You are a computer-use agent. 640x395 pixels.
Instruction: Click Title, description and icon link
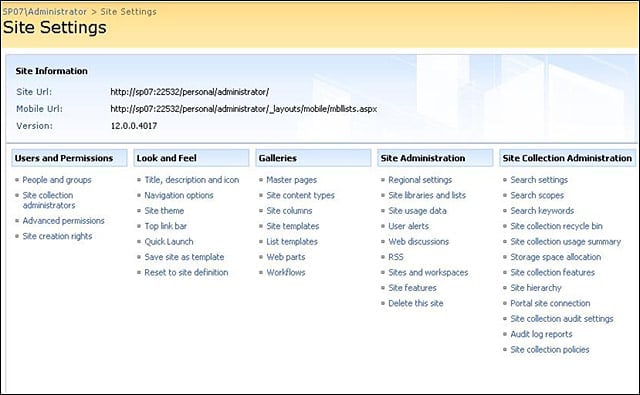(192, 180)
